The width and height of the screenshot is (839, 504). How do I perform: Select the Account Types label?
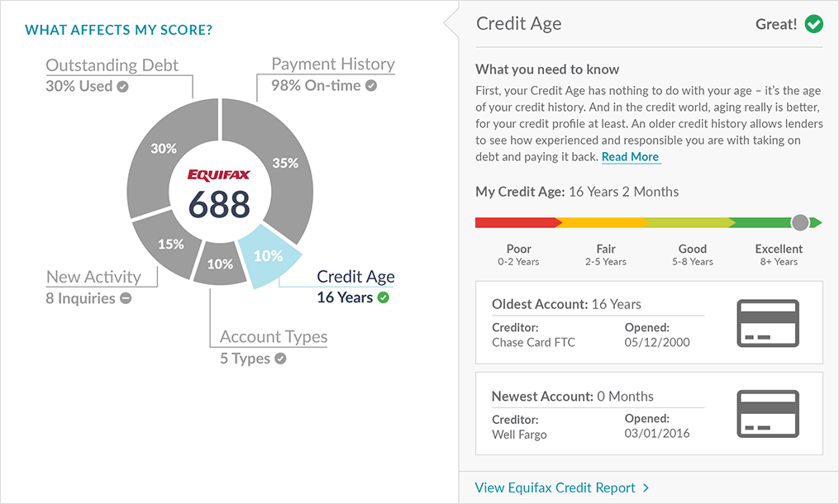coord(274,337)
